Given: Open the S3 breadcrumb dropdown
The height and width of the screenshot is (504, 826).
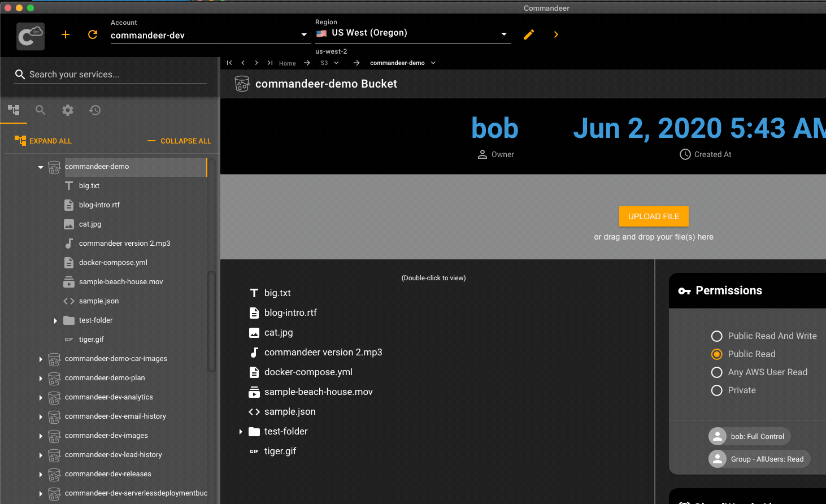Looking at the screenshot, I should [x=336, y=63].
